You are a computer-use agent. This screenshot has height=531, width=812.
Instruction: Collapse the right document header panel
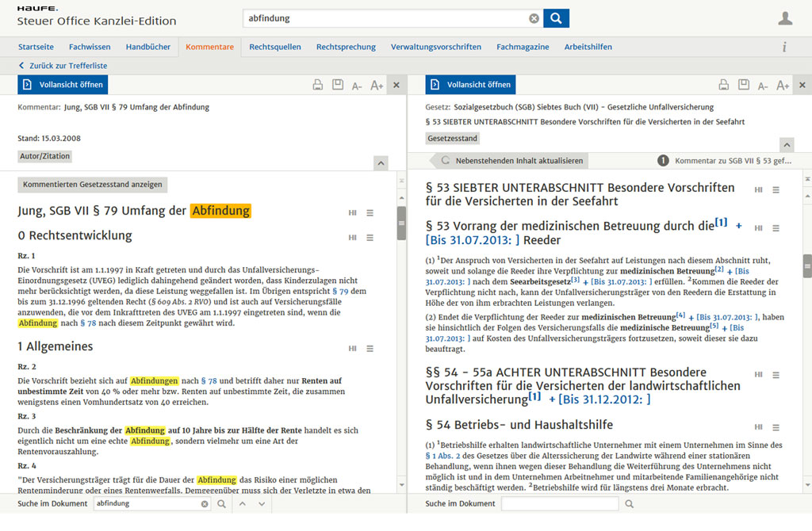787,145
